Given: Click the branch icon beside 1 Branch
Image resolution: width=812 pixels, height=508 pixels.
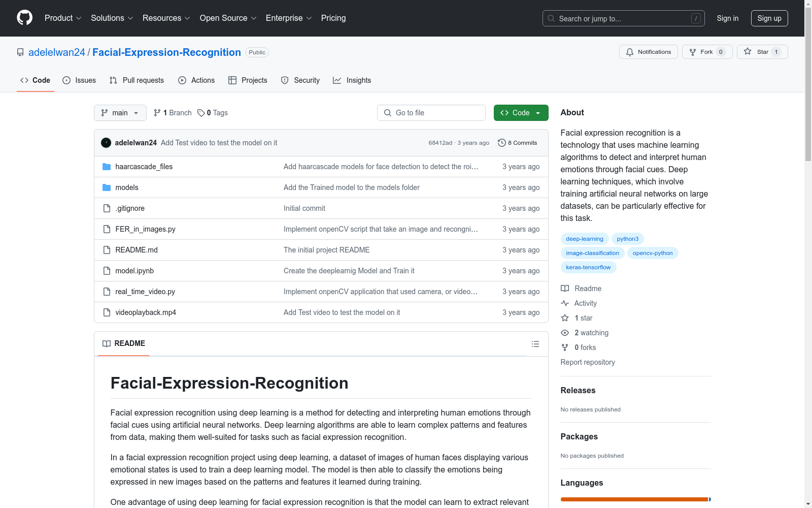Looking at the screenshot, I should (x=157, y=113).
